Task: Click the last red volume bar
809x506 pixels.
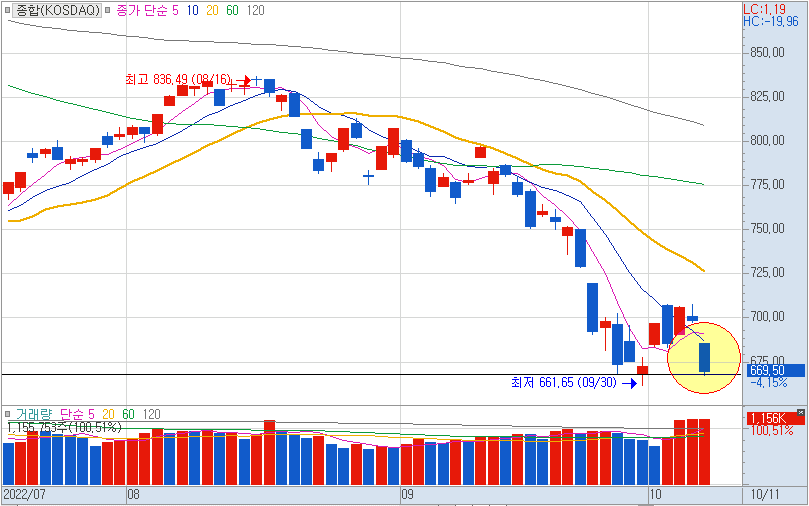Action: pos(705,452)
